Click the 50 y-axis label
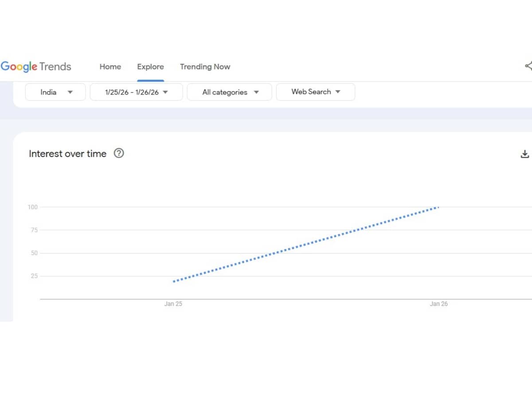This screenshot has height=399, width=532. point(35,253)
